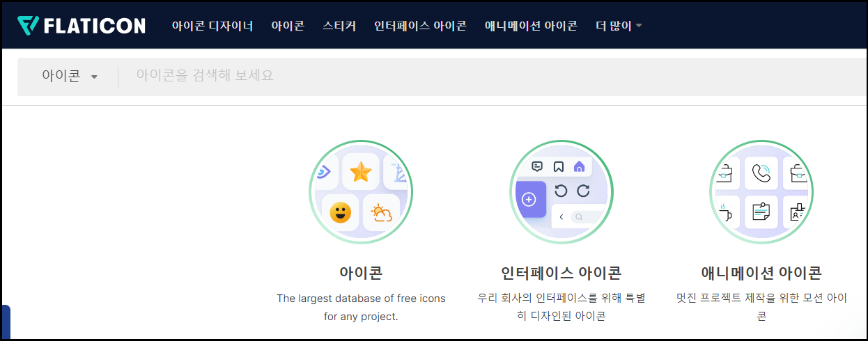Open 애니메이션 아이콘 in the top navigation
The width and height of the screenshot is (868, 341).
point(531,26)
